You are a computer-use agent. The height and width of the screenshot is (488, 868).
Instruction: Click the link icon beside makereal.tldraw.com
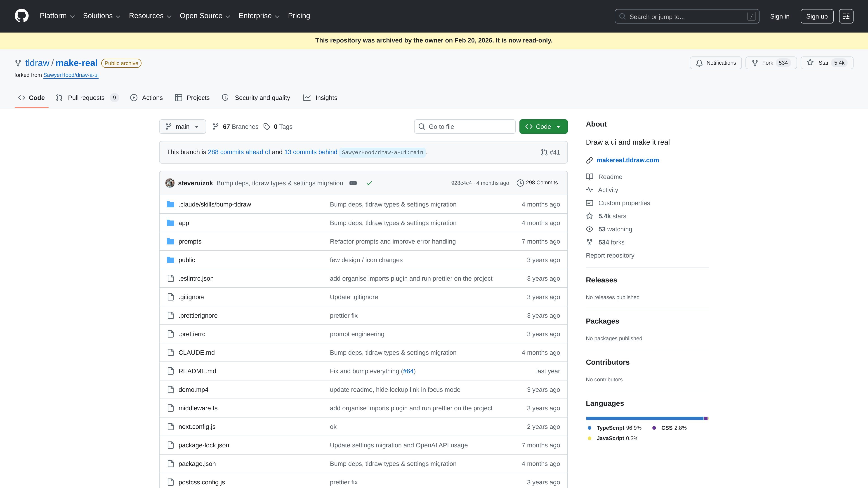click(589, 160)
